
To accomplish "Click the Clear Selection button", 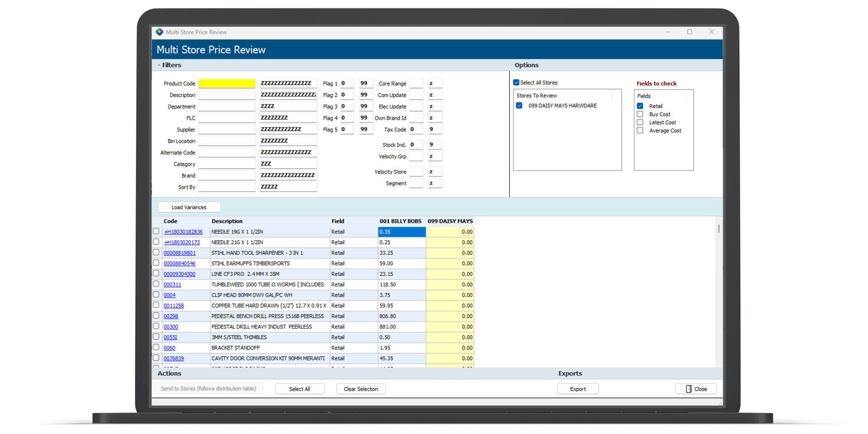I will click(x=361, y=389).
